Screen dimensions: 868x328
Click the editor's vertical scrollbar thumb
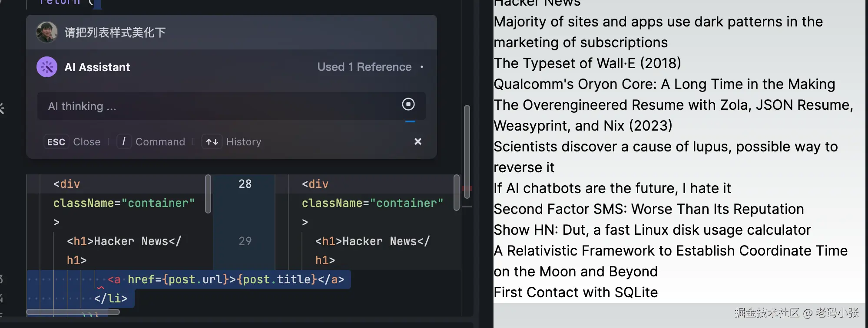tap(467, 151)
